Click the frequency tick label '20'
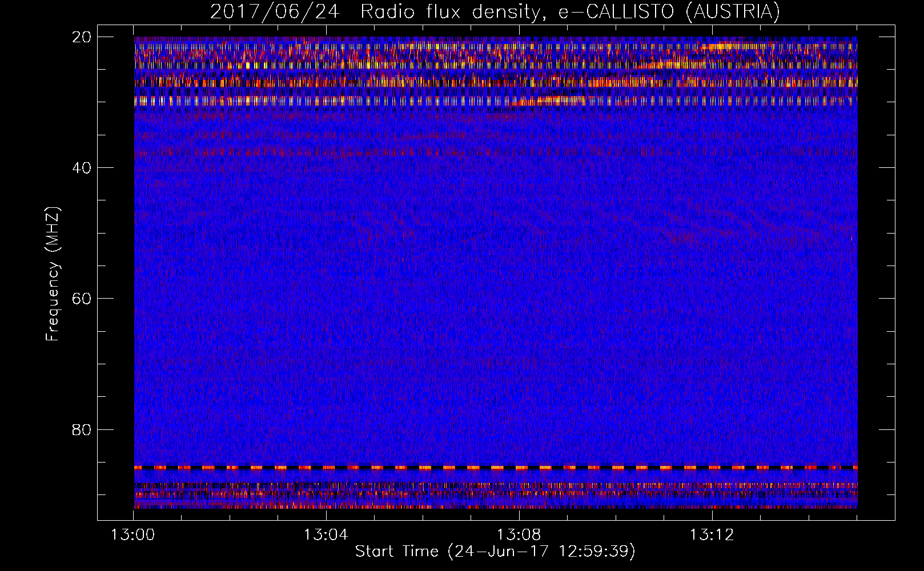The width and height of the screenshot is (924, 571). click(82, 37)
